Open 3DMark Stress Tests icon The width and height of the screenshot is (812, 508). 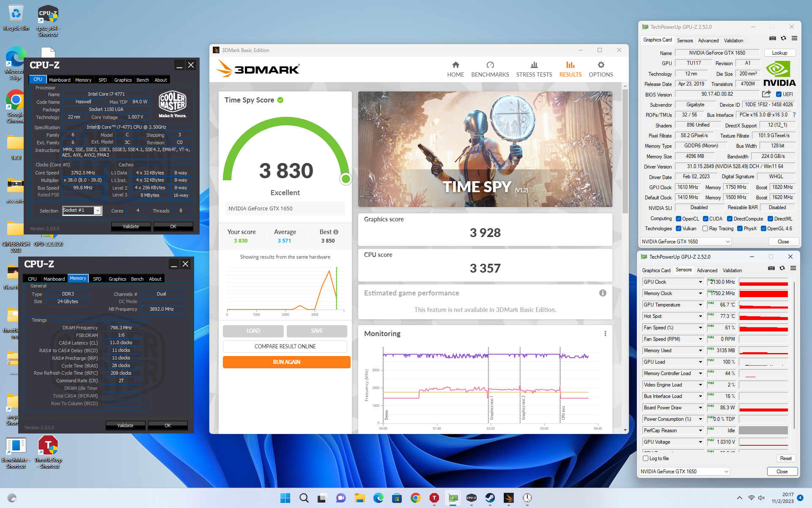[534, 65]
